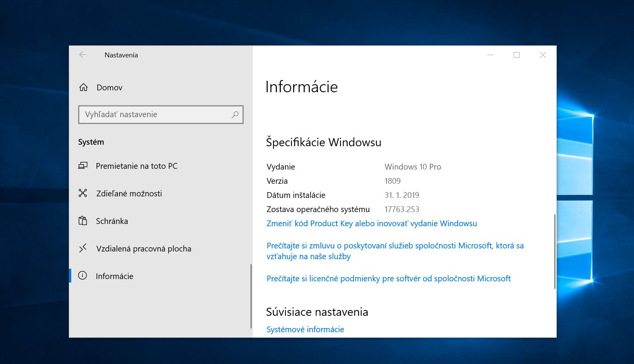Image resolution: width=634 pixels, height=364 pixels.
Task: Maximize the Nastavenia window
Action: [x=516, y=55]
